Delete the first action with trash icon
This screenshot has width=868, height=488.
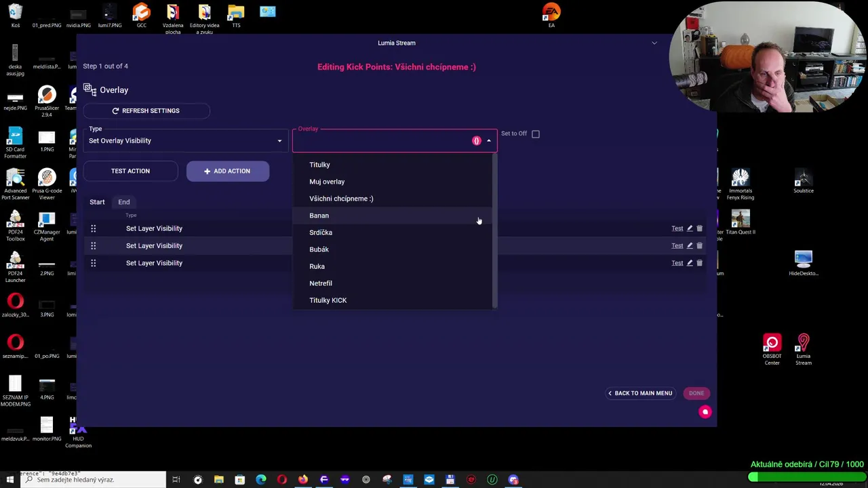click(x=700, y=228)
